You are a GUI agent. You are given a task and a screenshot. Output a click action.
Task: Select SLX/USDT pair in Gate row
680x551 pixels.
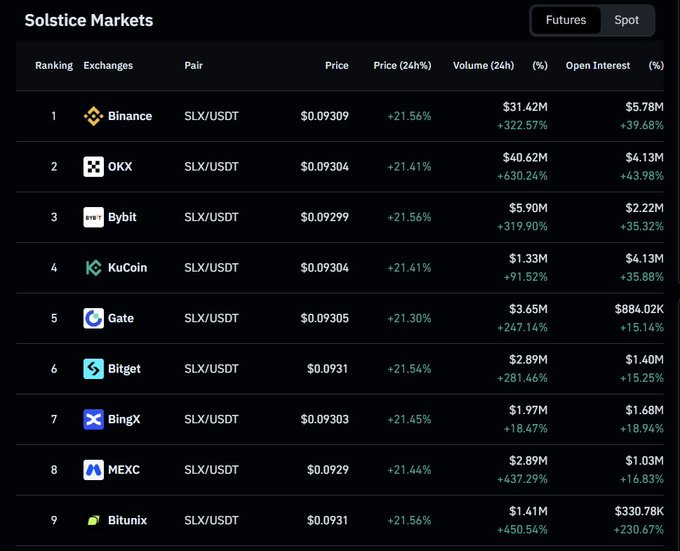pyautogui.click(x=211, y=318)
